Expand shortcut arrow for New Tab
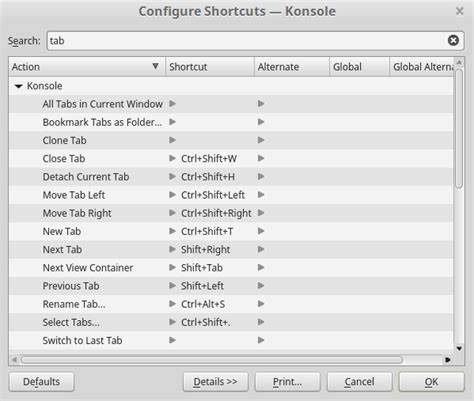Screen dimensions: 474x401 pyautogui.click(x=172, y=231)
